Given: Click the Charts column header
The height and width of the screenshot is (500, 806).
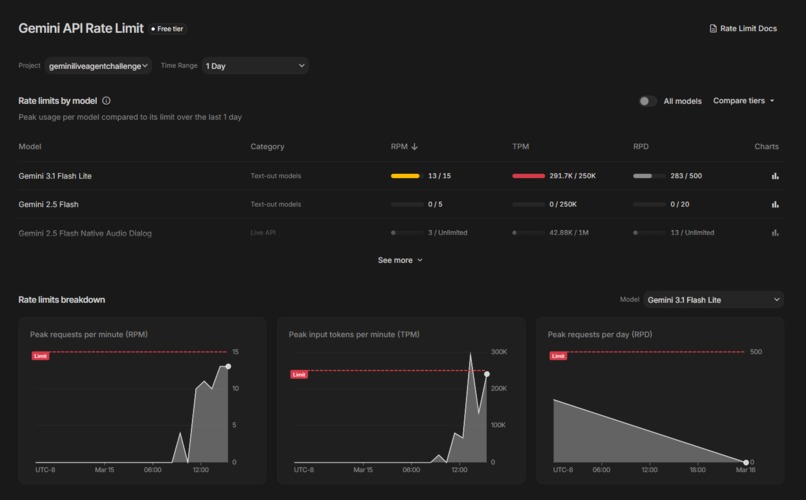Looking at the screenshot, I should [x=766, y=146].
